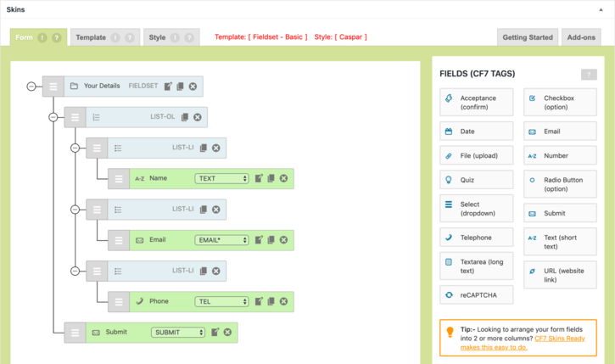Open the EMAIL* type dropdown

221,240
